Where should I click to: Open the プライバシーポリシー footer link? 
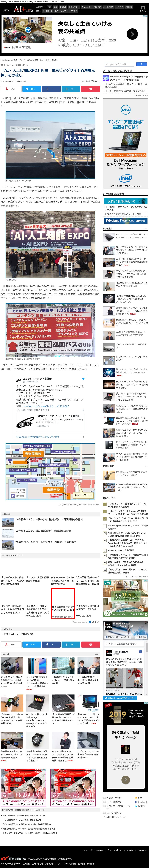(114, 850)
